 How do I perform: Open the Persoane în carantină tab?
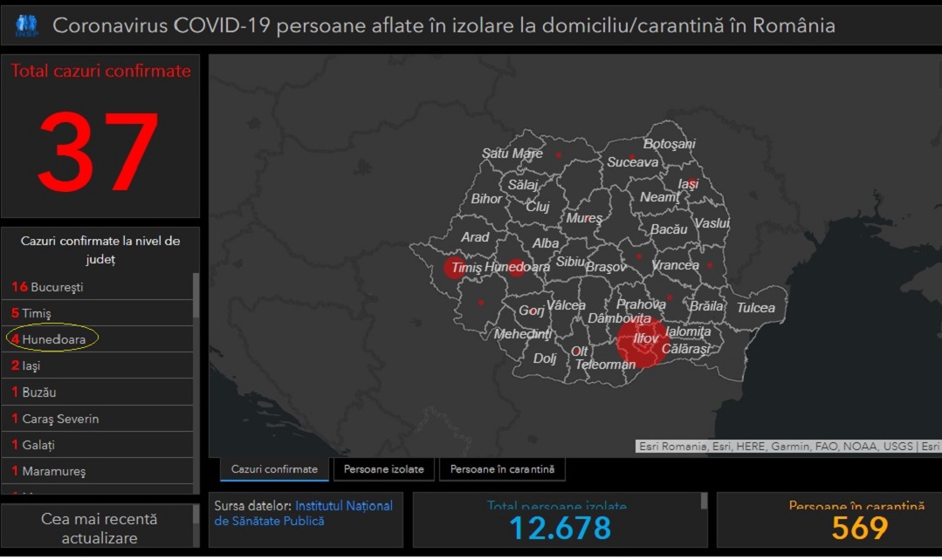[502, 469]
